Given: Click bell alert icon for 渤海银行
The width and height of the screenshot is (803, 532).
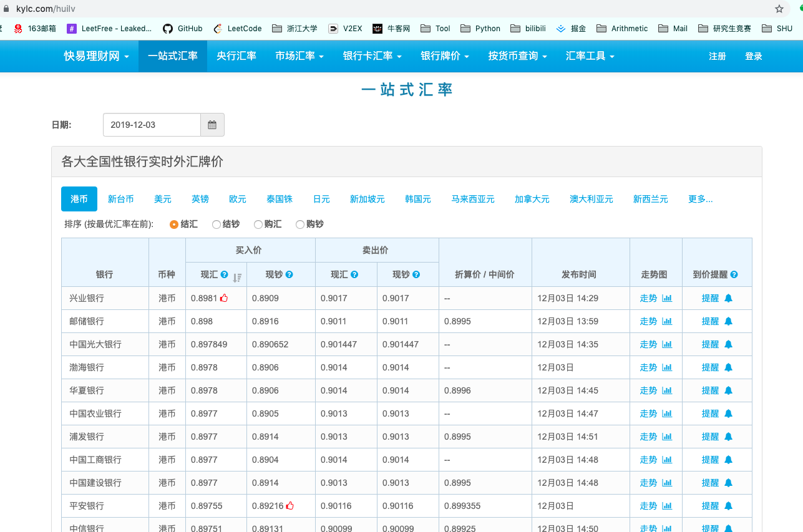Looking at the screenshot, I should click(728, 367).
